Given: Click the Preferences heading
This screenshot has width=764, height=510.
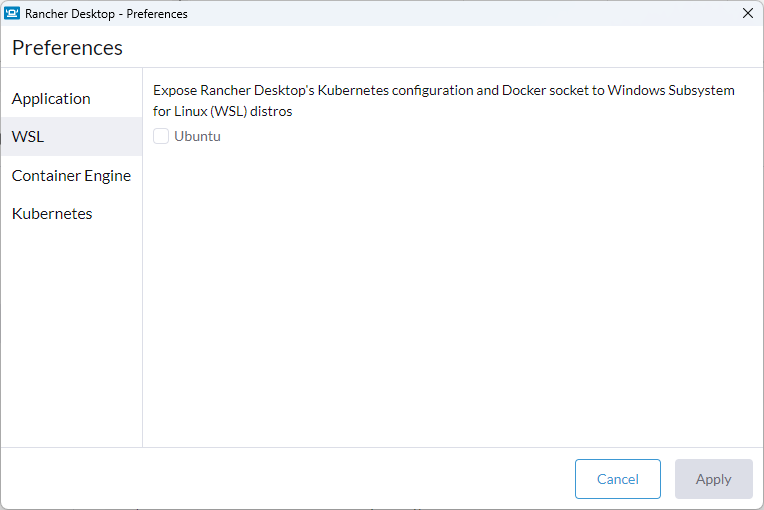Looking at the screenshot, I should coord(67,48).
